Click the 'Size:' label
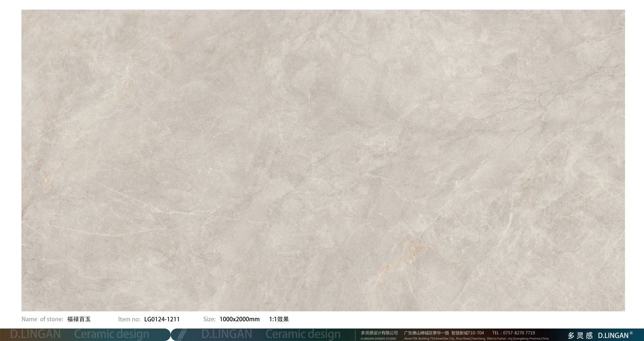Image resolution: width=644 pixels, height=341 pixels. pyautogui.click(x=209, y=319)
